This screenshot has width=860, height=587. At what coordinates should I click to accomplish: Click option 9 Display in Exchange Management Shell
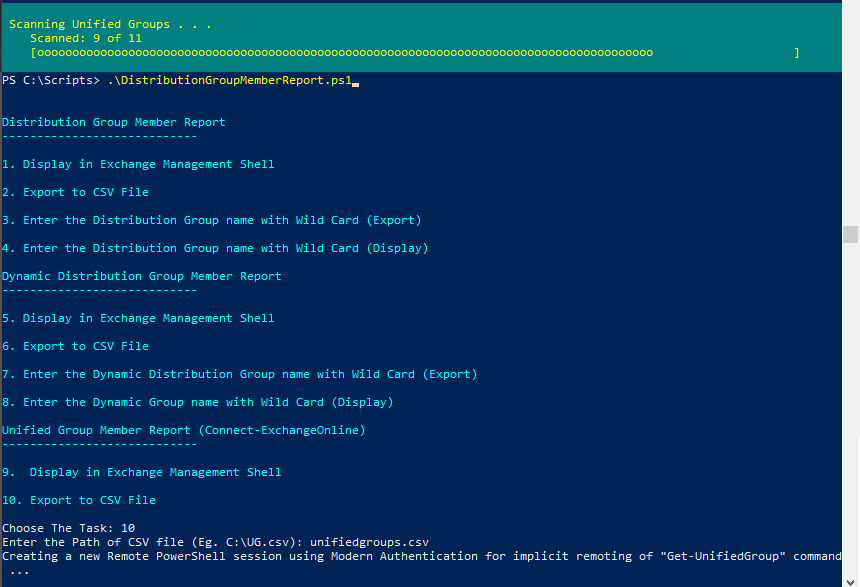click(142, 472)
